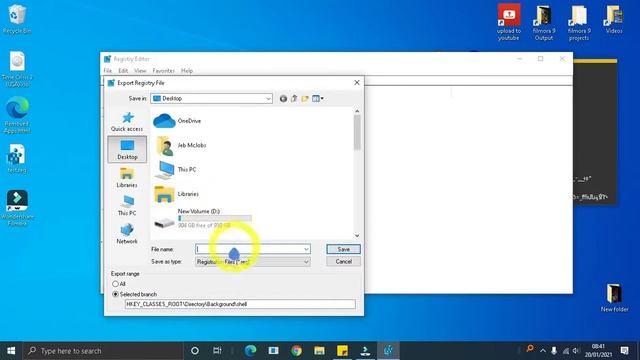Select New Volume (D:) drive item
The width and height of the screenshot is (640, 360).
coord(202,218)
